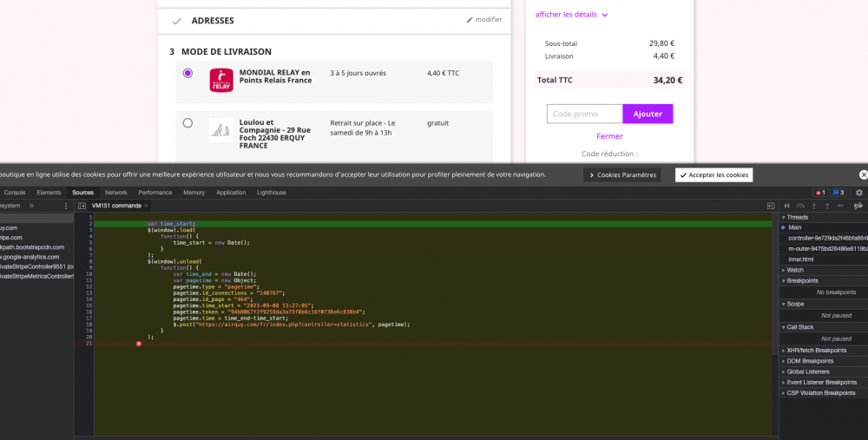Screen dimensions: 868x440
Task: Click the step out debugger icon
Action: coord(827,206)
